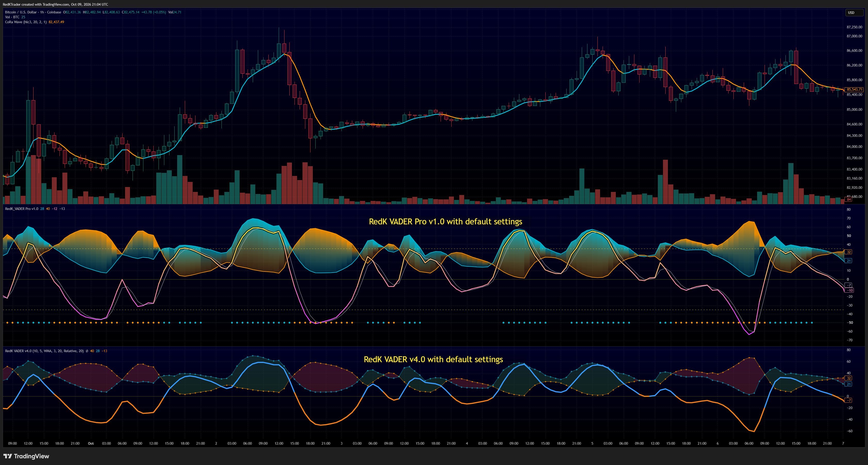Screen dimensions: 868x465
Task: Click the day 7 label on time axis
Action: point(843,443)
